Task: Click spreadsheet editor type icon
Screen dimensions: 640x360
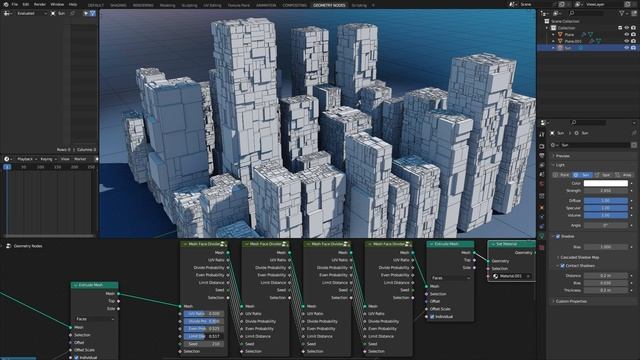Action: [x=7, y=13]
